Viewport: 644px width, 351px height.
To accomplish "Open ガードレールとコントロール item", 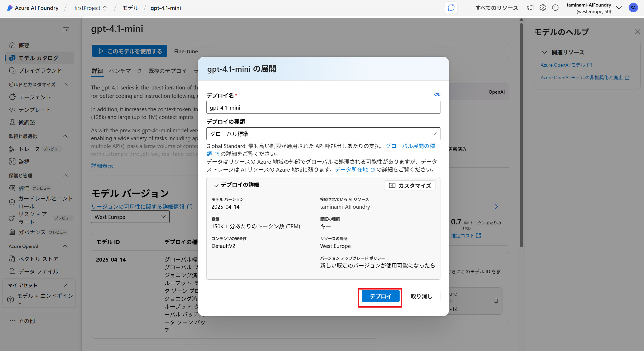I will pyautogui.click(x=39, y=202).
